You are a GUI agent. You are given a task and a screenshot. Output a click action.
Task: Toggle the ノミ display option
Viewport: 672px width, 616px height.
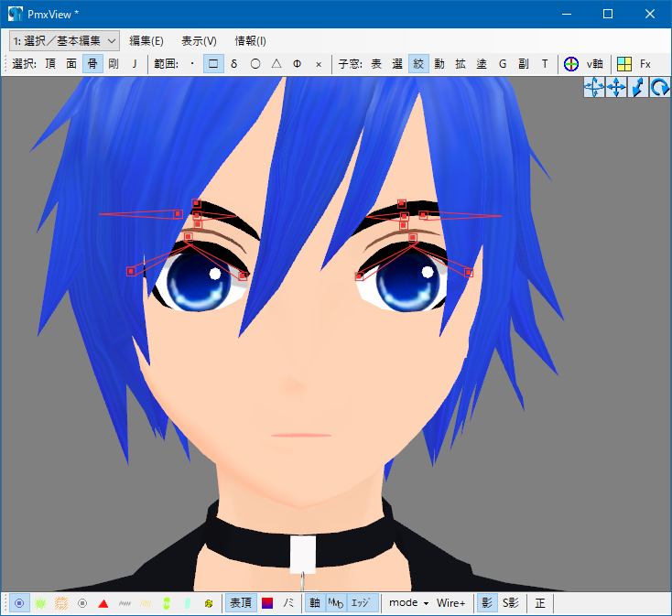pos(288,603)
